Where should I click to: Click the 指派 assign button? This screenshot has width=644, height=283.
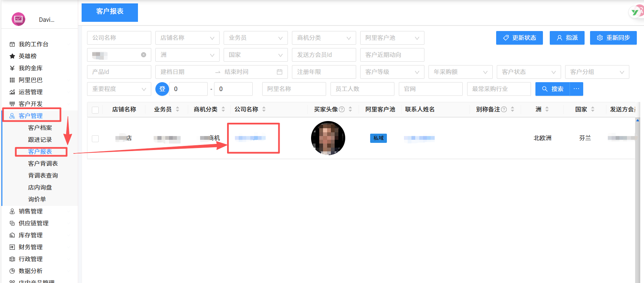coord(567,38)
